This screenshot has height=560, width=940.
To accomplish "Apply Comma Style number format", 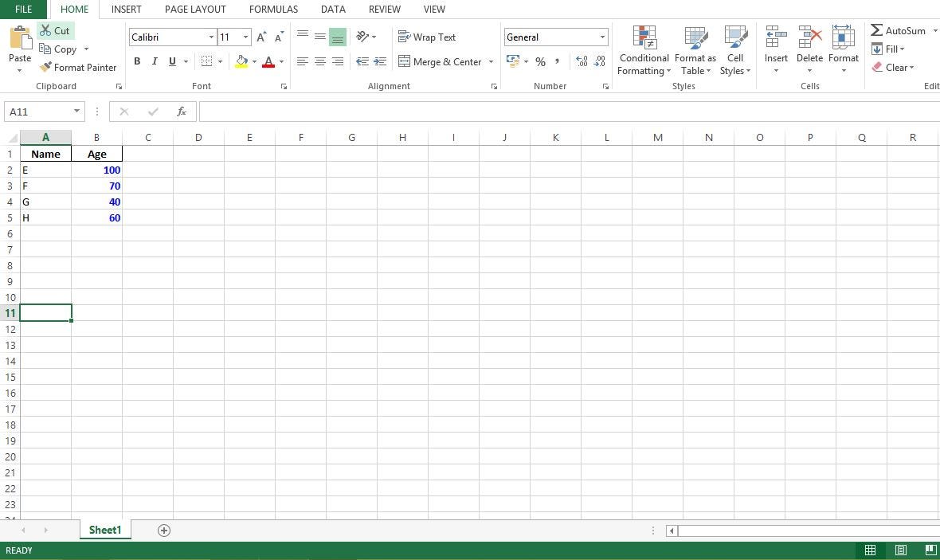I will tap(558, 61).
